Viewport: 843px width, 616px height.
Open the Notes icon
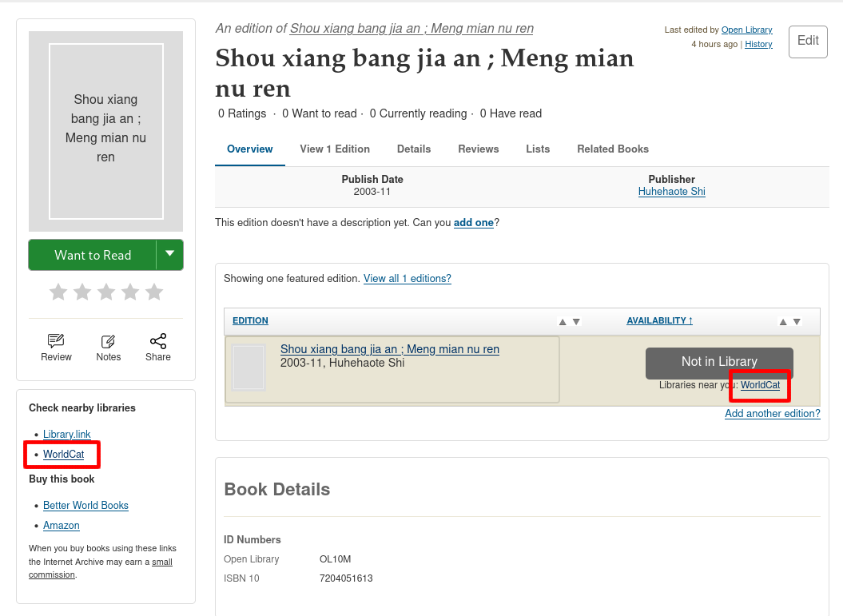(x=108, y=341)
